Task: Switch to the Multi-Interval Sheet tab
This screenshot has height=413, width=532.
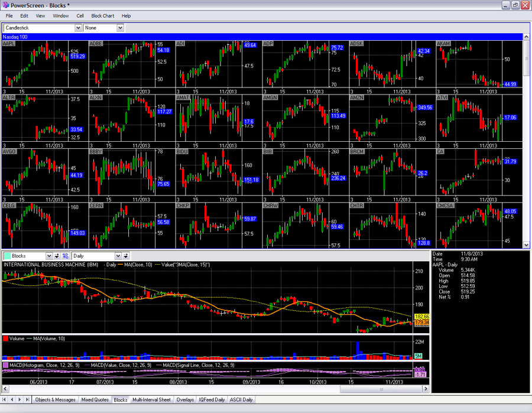Action: (151, 399)
